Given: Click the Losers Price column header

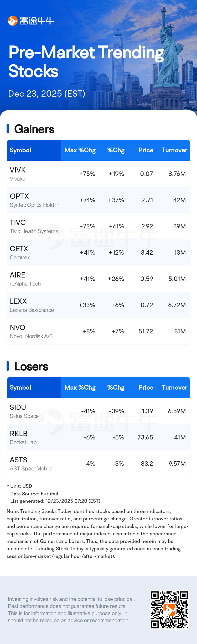Looking at the screenshot, I should (146, 388).
